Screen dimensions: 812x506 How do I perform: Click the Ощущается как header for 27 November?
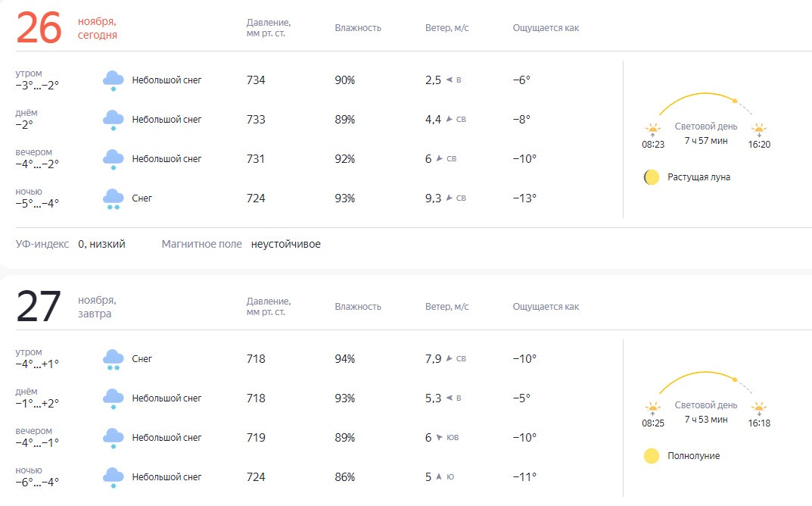546,307
